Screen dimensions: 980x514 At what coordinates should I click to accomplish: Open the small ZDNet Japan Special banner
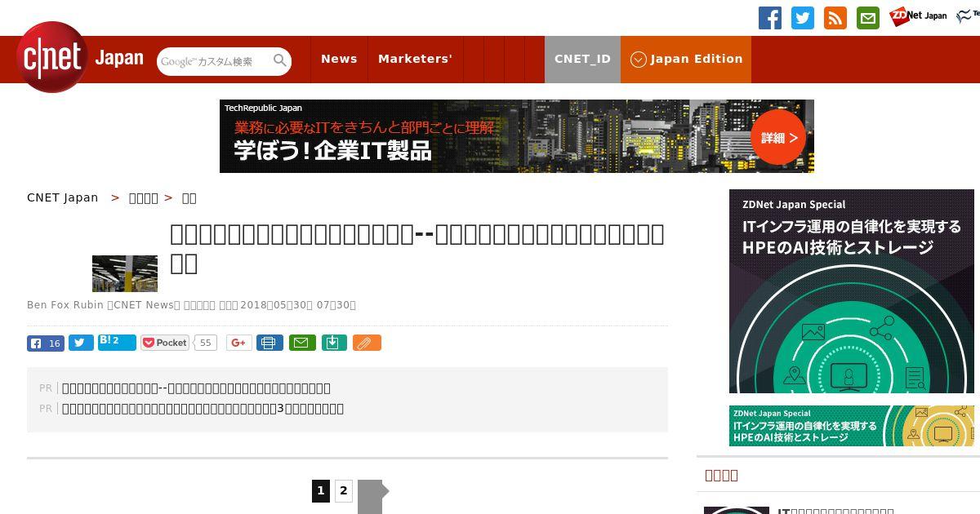click(x=852, y=426)
